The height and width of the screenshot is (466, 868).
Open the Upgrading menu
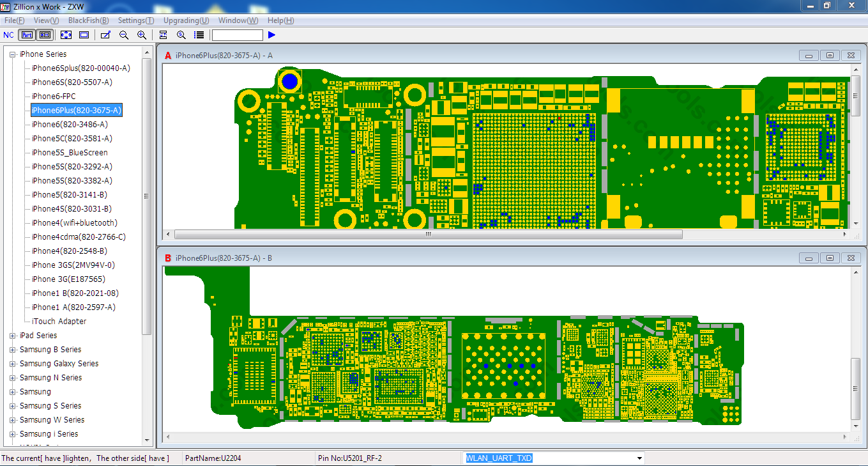coord(186,20)
